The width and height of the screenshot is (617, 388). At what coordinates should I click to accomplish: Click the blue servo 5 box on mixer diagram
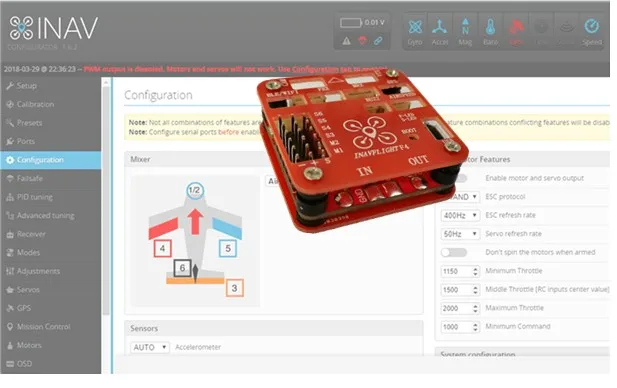[x=227, y=248]
